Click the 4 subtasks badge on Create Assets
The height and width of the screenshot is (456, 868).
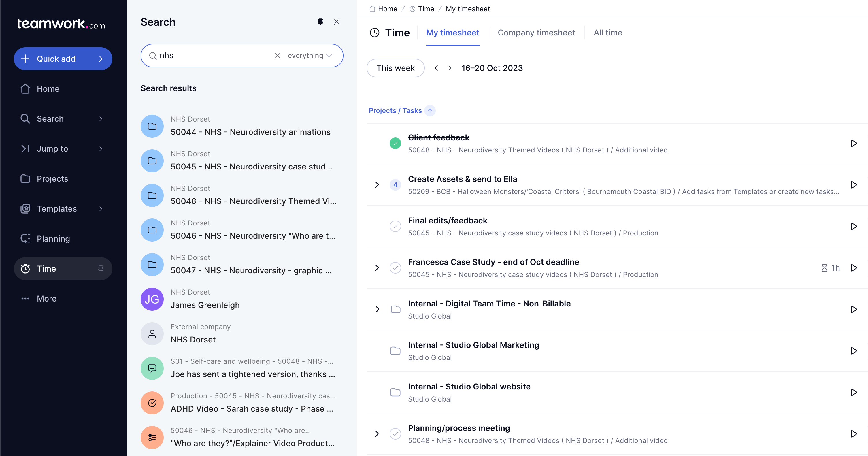coord(395,185)
